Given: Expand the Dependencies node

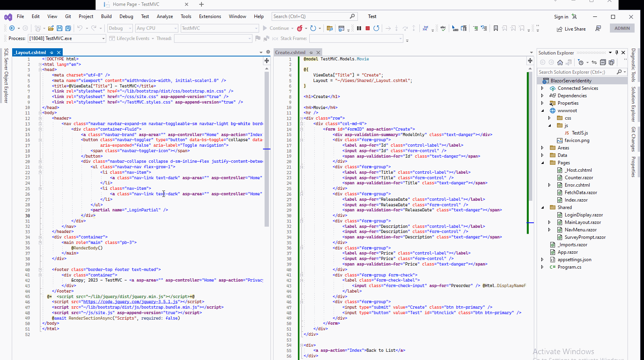Looking at the screenshot, I should point(542,96).
